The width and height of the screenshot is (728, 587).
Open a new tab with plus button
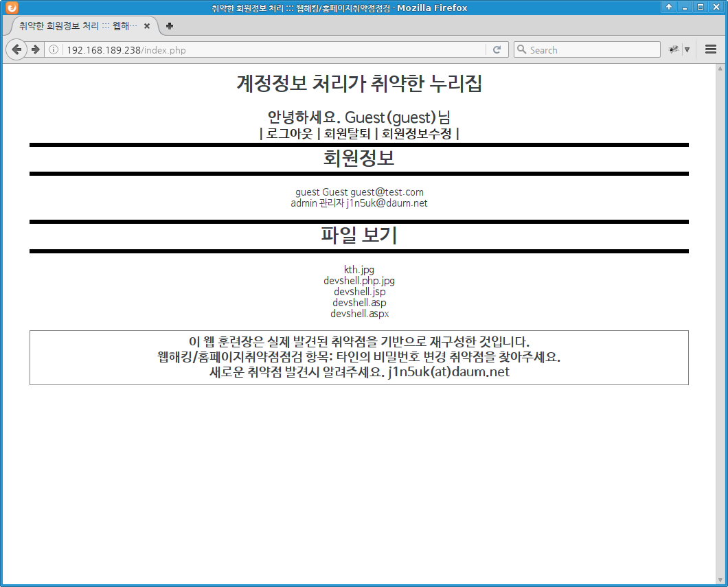170,26
